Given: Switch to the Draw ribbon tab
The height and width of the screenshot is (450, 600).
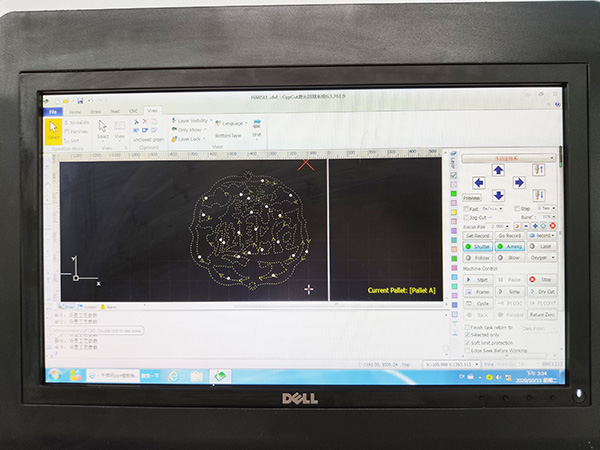Looking at the screenshot, I should [x=95, y=112].
